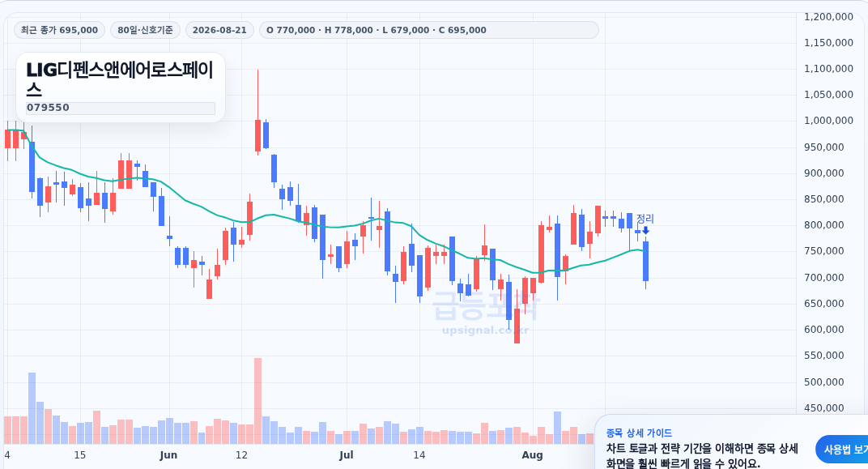Click the LIG디펜스앤에어로스페이스 stock title

(x=120, y=79)
